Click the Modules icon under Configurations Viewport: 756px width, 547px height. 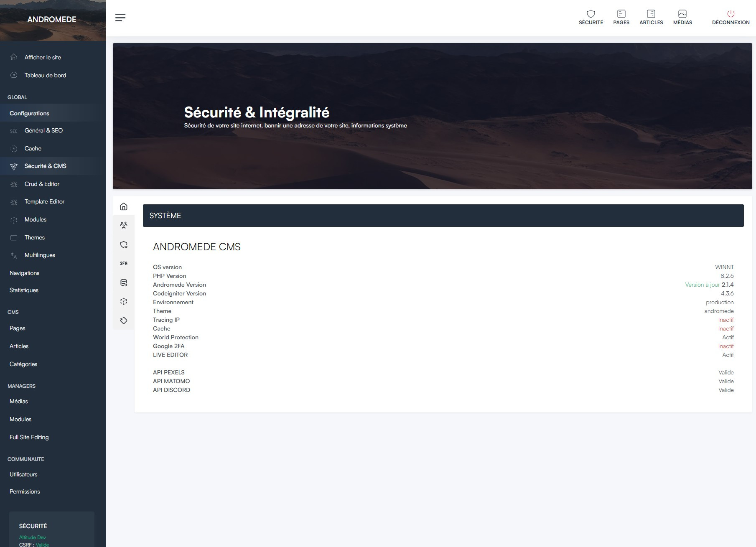14,220
